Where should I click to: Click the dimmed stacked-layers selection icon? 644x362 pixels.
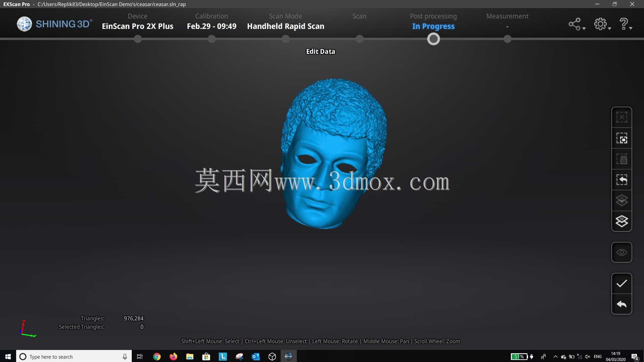(x=621, y=201)
